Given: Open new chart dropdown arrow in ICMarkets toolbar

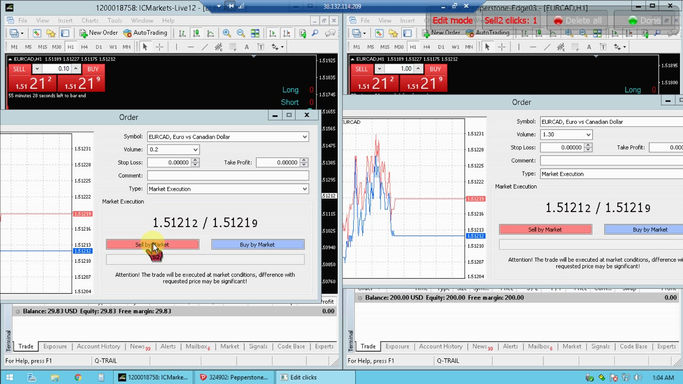Looking at the screenshot, I should click(x=22, y=33).
